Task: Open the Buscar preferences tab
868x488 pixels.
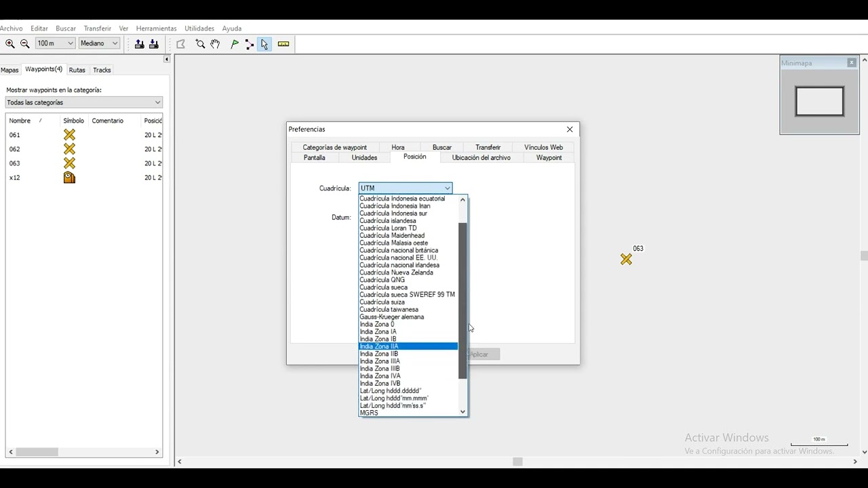Action: coord(442,147)
